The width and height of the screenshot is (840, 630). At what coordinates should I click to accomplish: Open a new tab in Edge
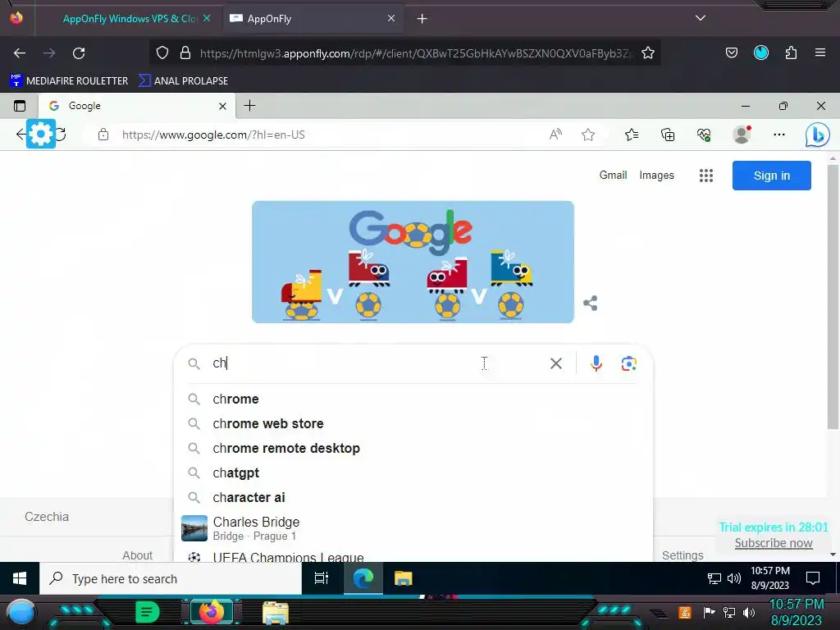click(x=249, y=106)
